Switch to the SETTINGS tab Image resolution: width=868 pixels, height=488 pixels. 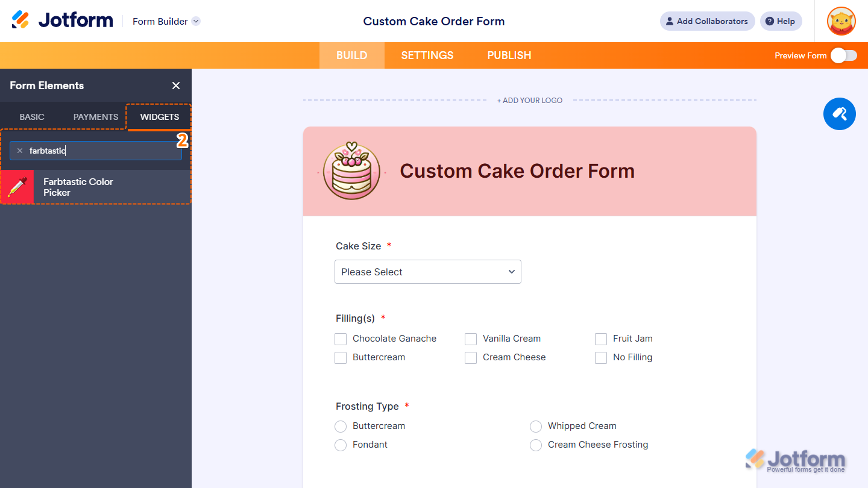pos(427,55)
